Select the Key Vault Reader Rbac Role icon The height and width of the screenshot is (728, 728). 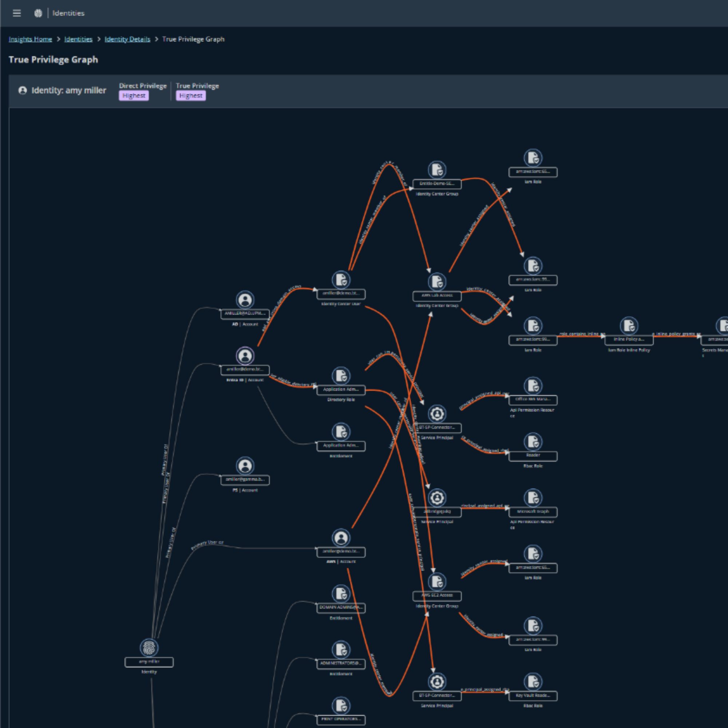tap(533, 682)
